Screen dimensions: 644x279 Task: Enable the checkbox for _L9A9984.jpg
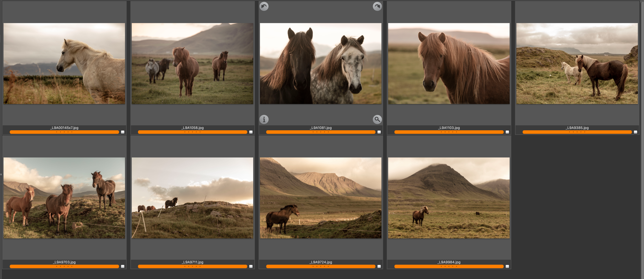pos(507,267)
